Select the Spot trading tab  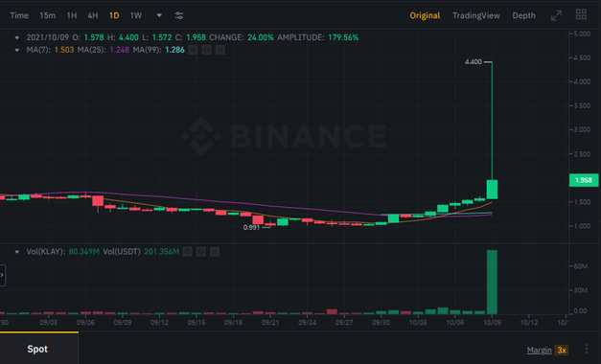coord(37,349)
